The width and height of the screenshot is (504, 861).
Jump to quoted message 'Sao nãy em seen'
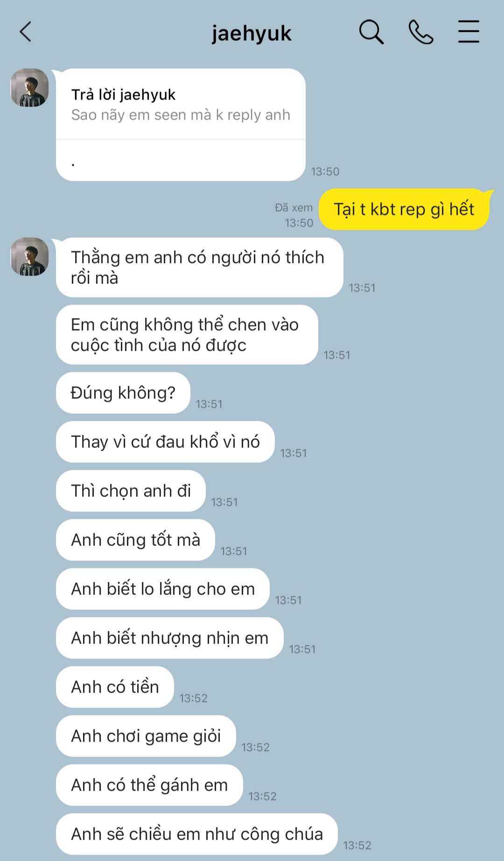[x=181, y=105]
